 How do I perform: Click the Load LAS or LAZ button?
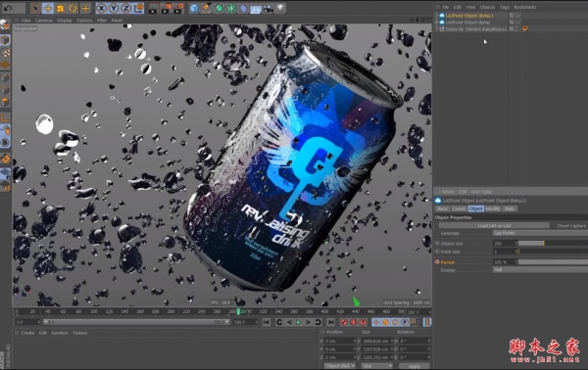494,225
